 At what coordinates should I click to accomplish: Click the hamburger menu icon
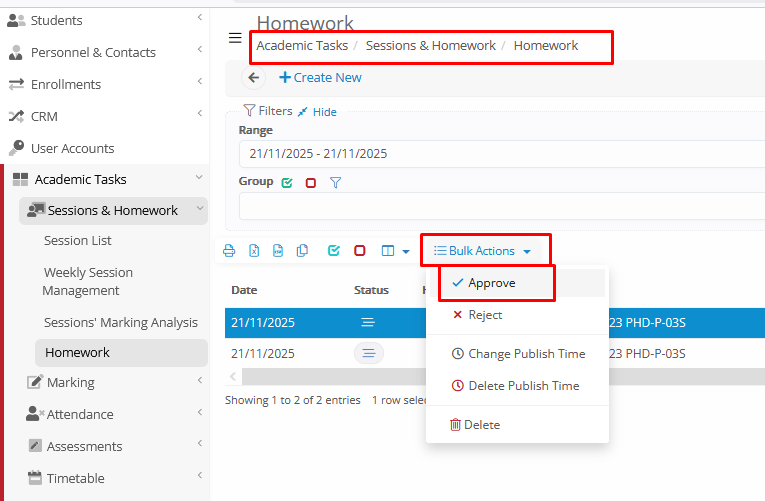(x=235, y=38)
